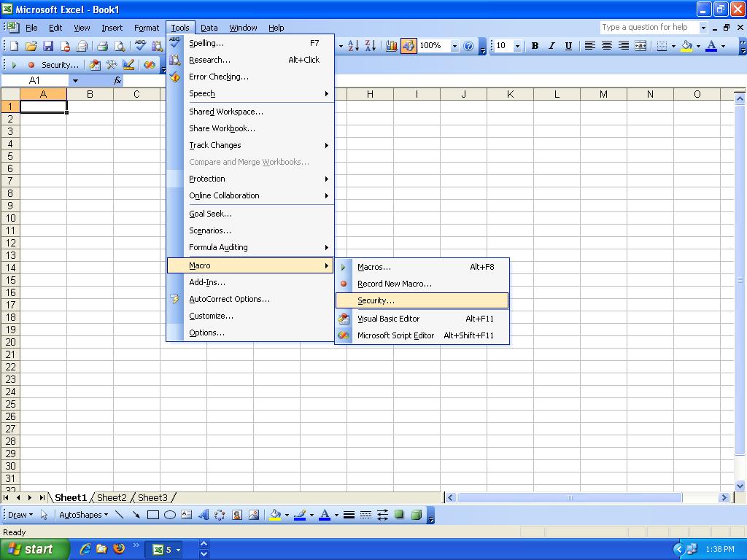Image resolution: width=747 pixels, height=560 pixels.
Task: Click the Print icon in the toolbar
Action: click(102, 46)
